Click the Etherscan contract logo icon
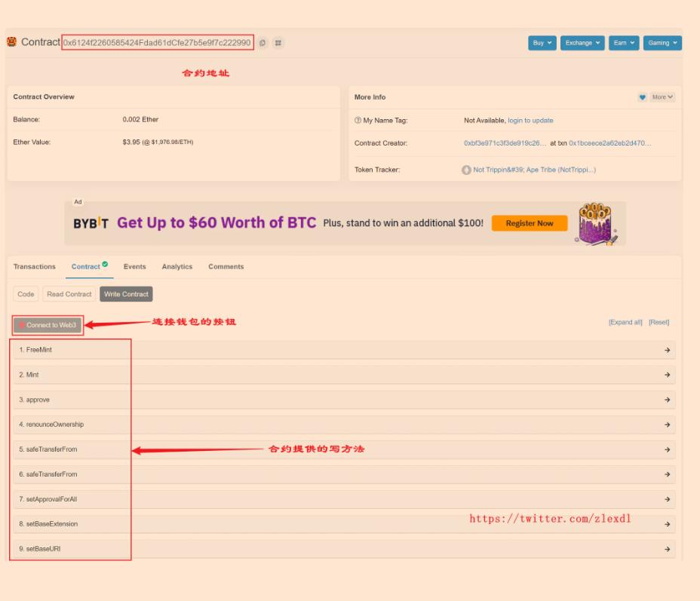Image resolution: width=700 pixels, height=601 pixels. [x=11, y=42]
